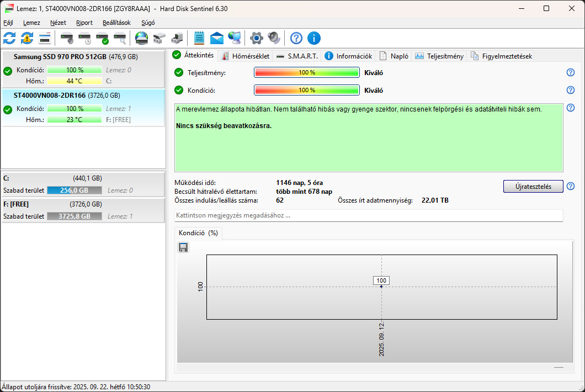Click the 'több mint 678 nap' lifetime value
Image resolution: width=585 pixels, height=392 pixels.
pyautogui.click(x=304, y=192)
